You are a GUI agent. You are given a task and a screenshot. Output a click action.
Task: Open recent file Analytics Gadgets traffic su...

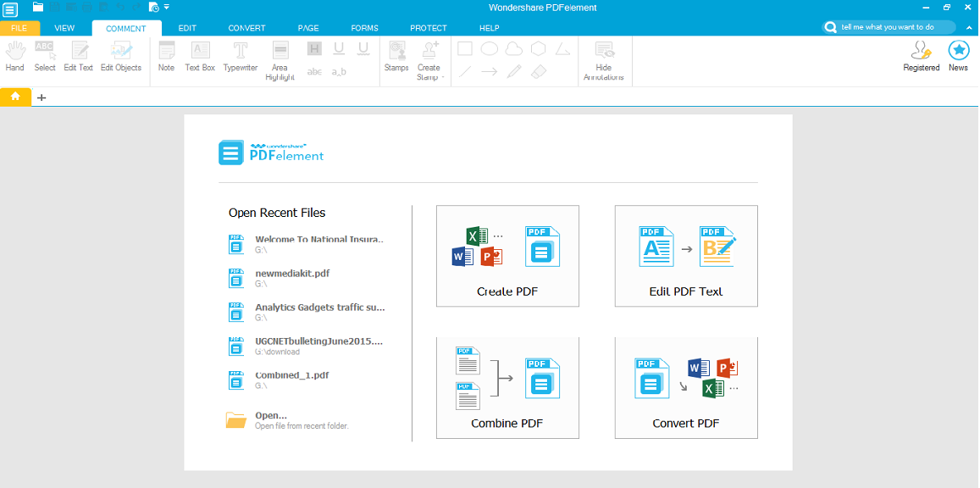[x=307, y=312]
